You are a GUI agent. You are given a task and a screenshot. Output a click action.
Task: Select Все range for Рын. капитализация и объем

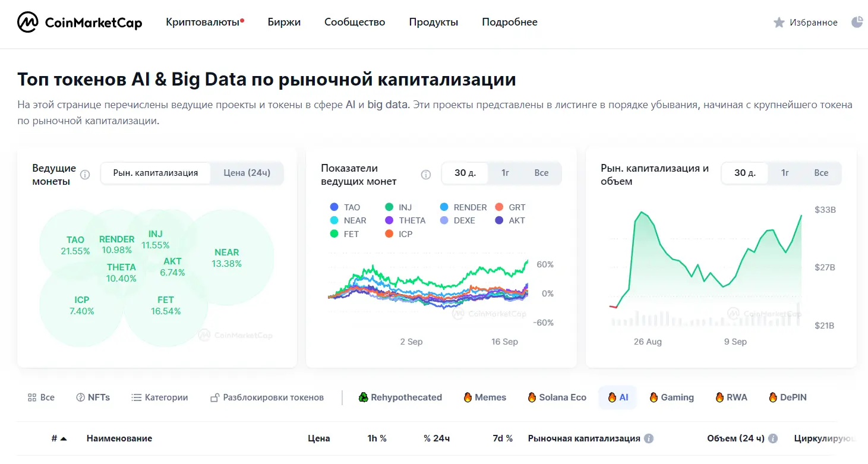(x=821, y=173)
